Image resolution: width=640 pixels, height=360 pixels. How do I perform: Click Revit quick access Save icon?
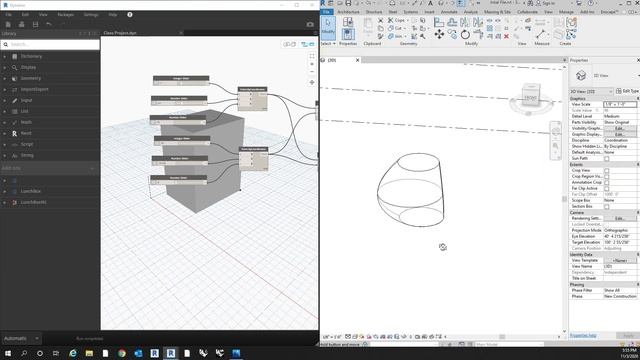(x=348, y=3)
